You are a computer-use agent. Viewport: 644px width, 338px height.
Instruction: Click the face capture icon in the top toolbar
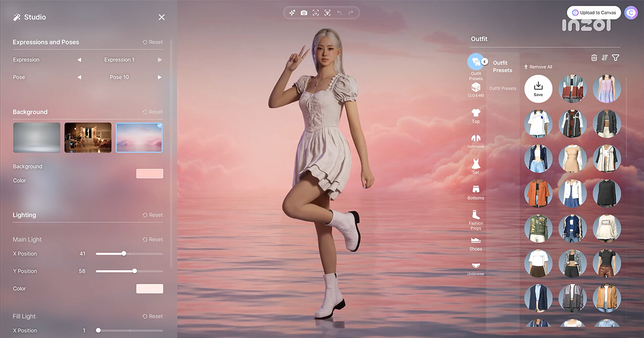316,12
